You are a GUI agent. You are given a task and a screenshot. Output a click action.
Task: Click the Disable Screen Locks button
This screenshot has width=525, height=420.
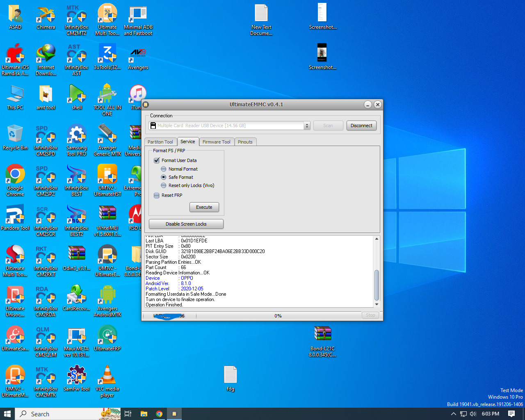point(186,224)
